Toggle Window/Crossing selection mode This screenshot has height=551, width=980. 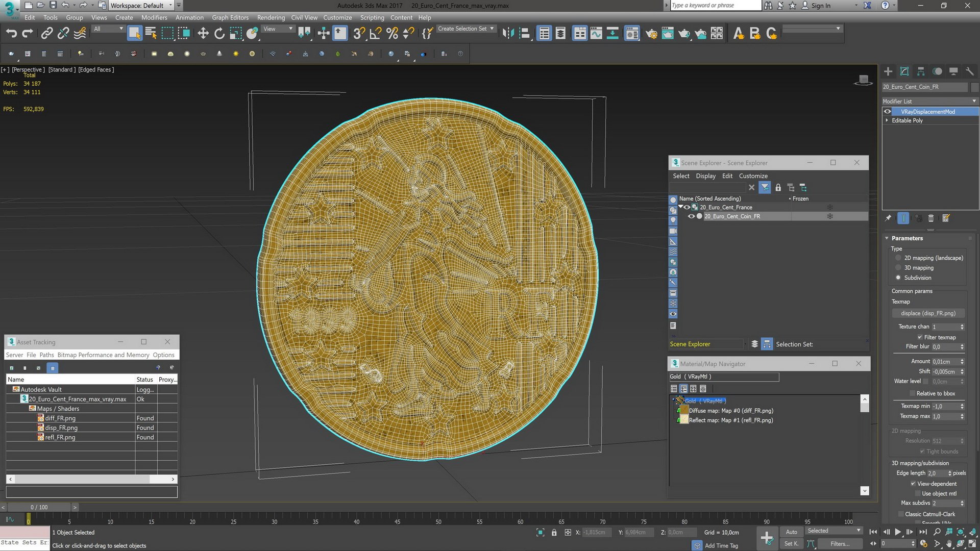[184, 34]
